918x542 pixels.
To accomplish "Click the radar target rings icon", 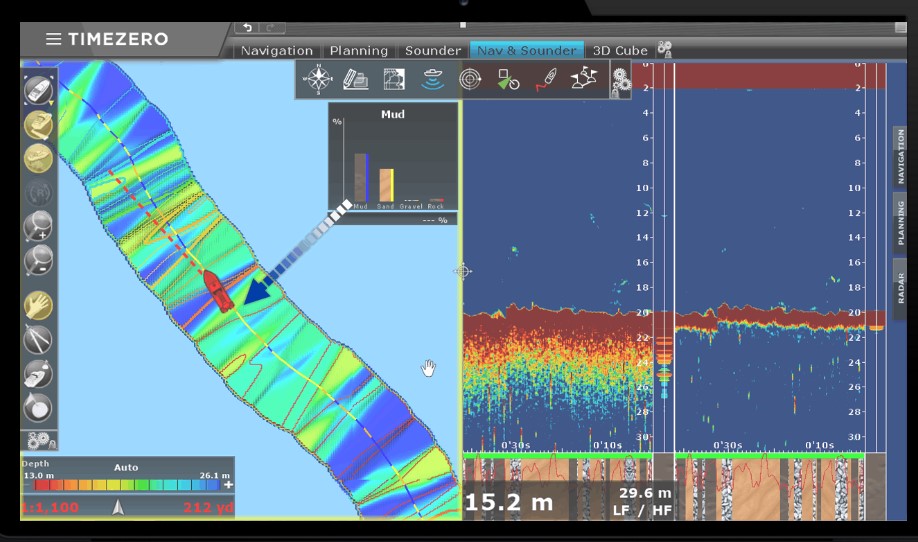I will point(470,79).
